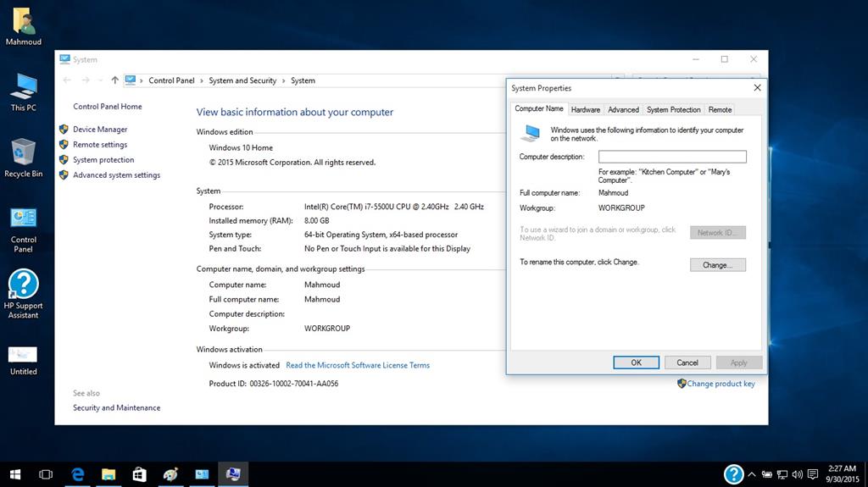Click Change product key link

(721, 384)
